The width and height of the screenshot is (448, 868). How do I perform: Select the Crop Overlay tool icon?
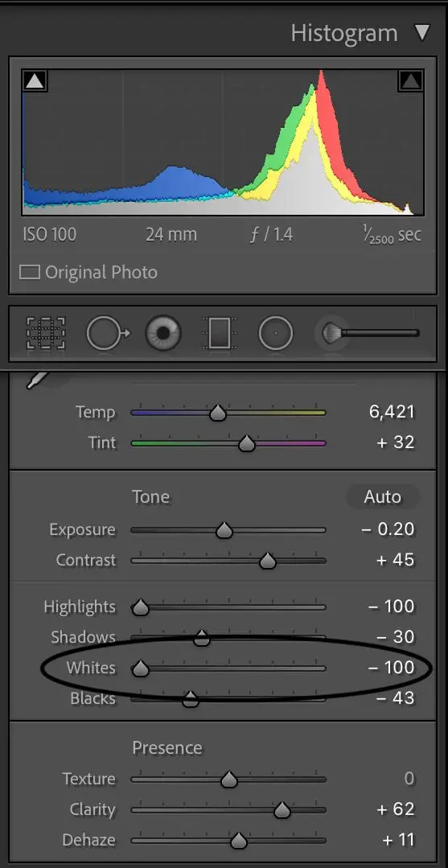tap(45, 333)
